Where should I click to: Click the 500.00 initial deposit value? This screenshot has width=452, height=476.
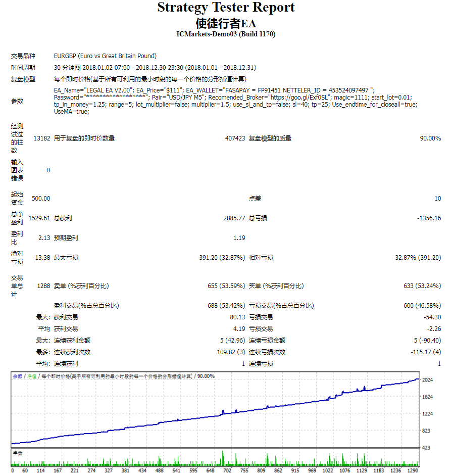click(x=41, y=199)
